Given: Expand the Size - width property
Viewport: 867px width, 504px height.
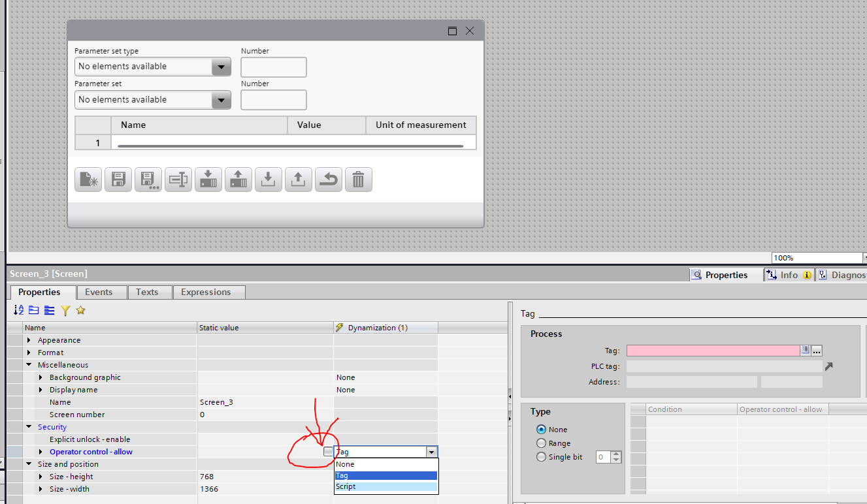Looking at the screenshot, I should [41, 489].
